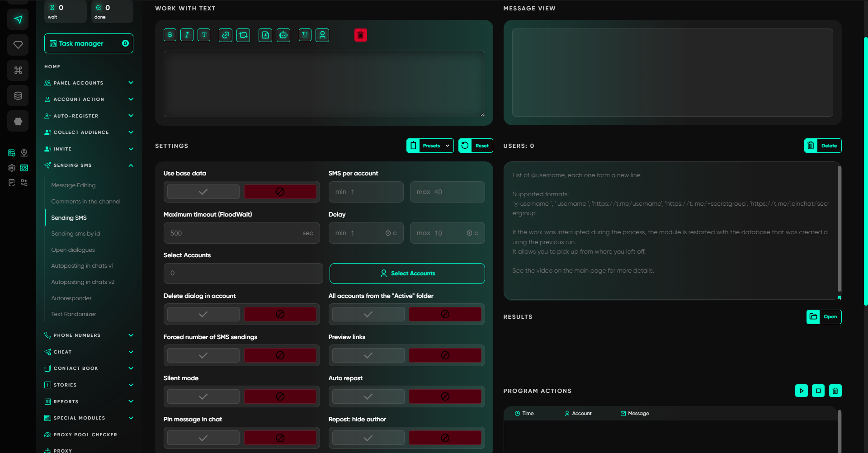The image size is (868, 453).
Task: Click the Select Accounts button
Action: click(407, 274)
